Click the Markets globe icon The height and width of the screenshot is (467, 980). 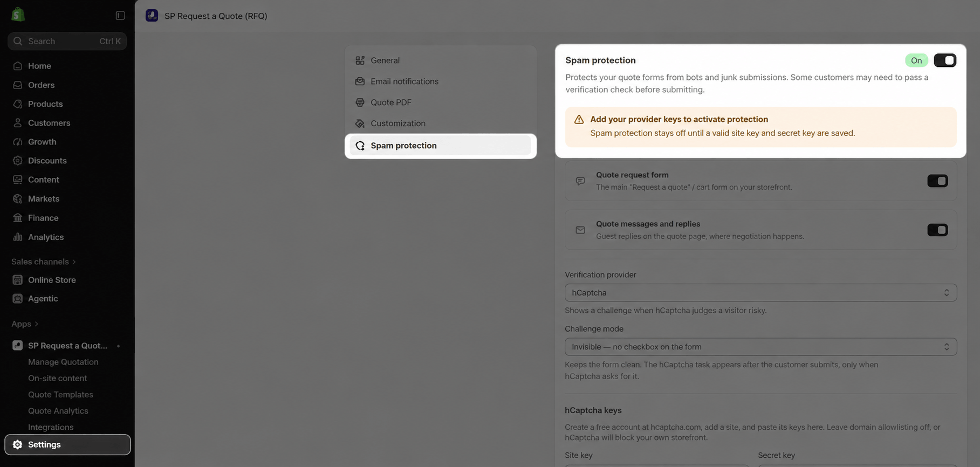(18, 198)
